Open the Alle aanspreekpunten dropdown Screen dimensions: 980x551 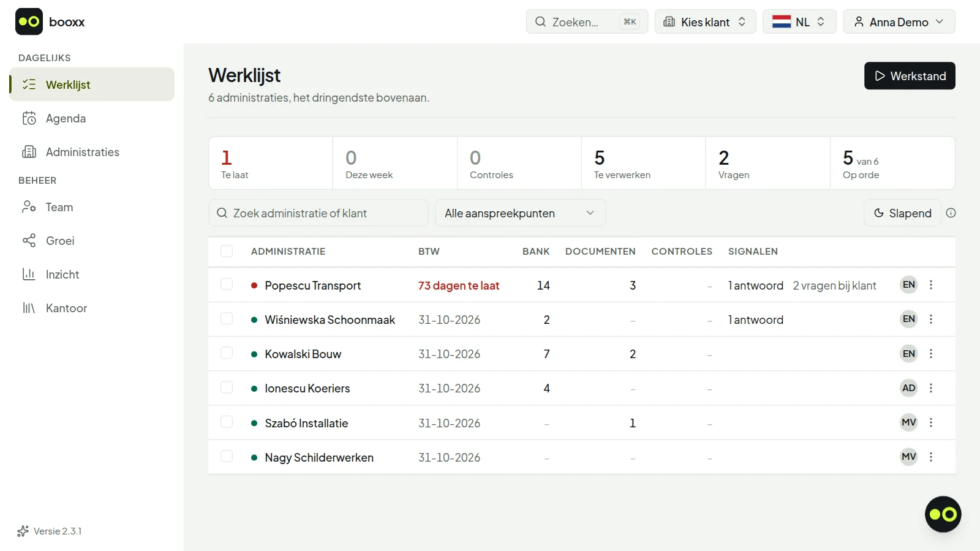(x=520, y=213)
